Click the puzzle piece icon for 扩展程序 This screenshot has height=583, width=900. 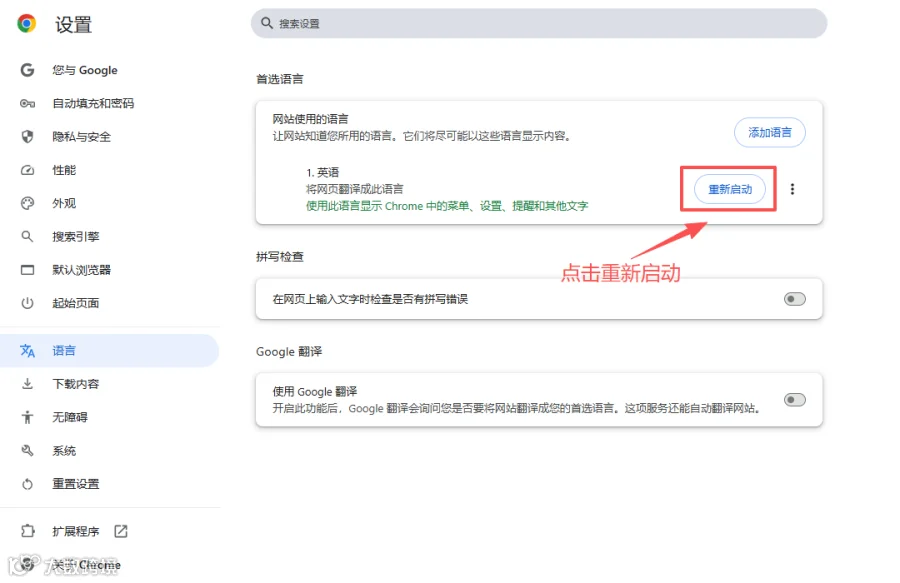(27, 531)
